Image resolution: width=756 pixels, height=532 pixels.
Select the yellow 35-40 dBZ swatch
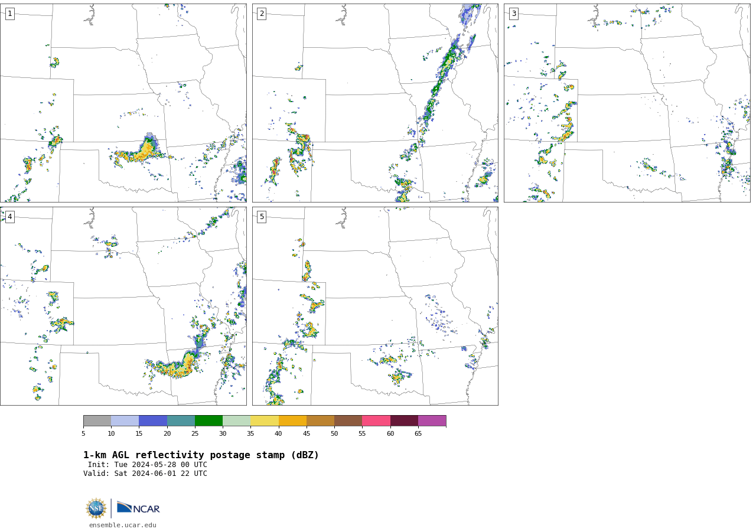tap(265, 421)
